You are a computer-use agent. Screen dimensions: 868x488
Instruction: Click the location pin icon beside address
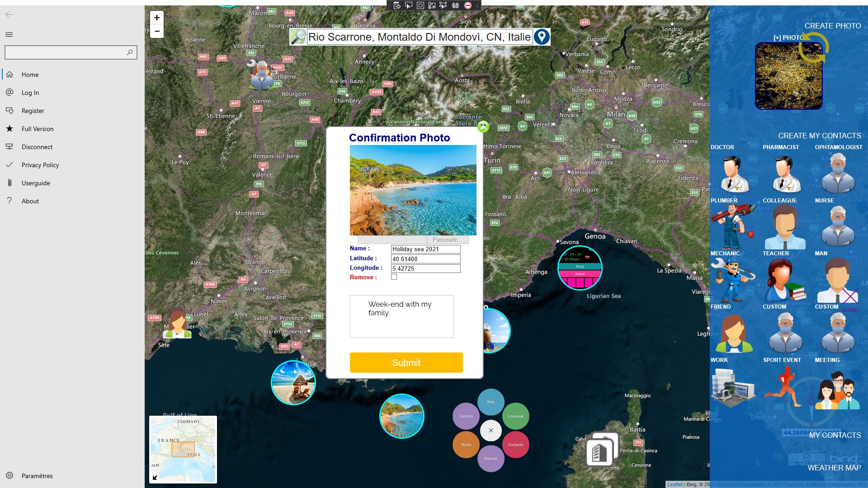541,37
